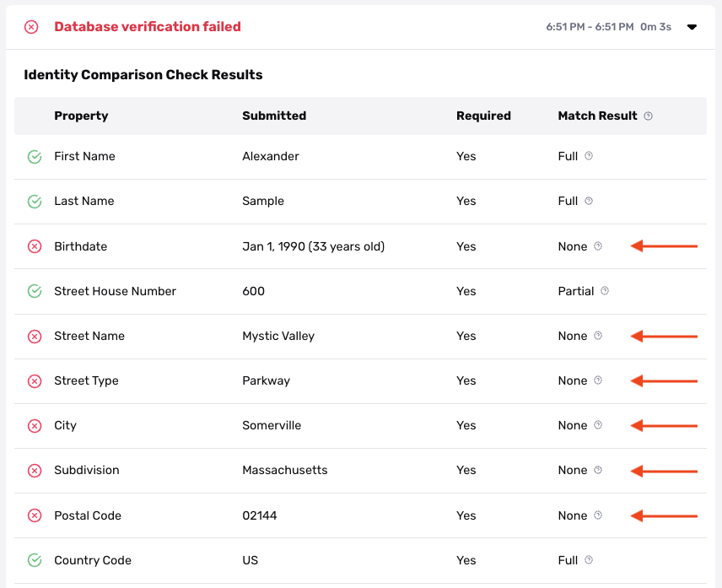Click help icon beside the Partial match result
The height and width of the screenshot is (588, 722).
click(605, 291)
